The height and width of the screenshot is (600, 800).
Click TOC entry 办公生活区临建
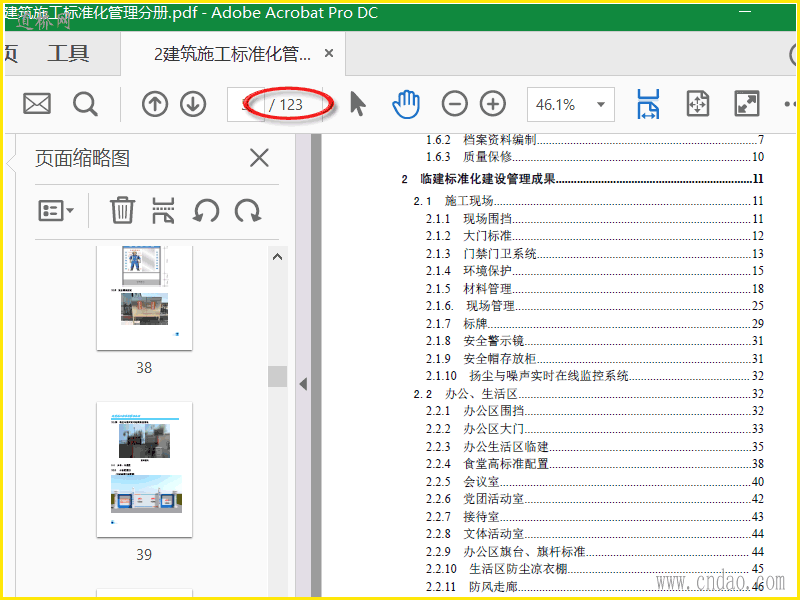(x=595, y=446)
